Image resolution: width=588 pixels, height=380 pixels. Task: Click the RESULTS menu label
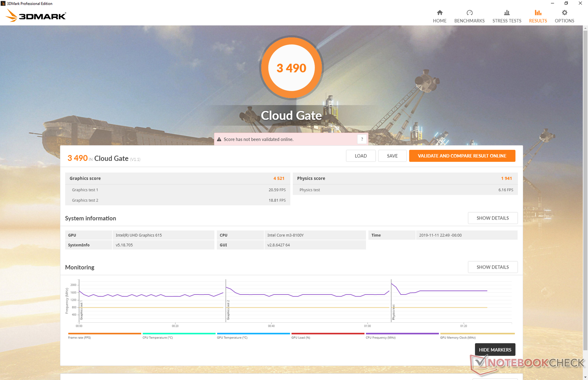[x=538, y=21]
